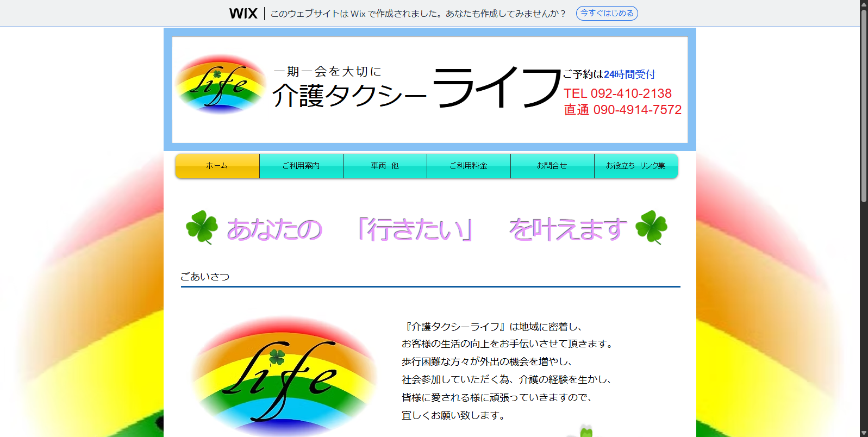Open the お役立ち リンク集 menu tab
Screen dimensions: 868x437
click(636, 166)
